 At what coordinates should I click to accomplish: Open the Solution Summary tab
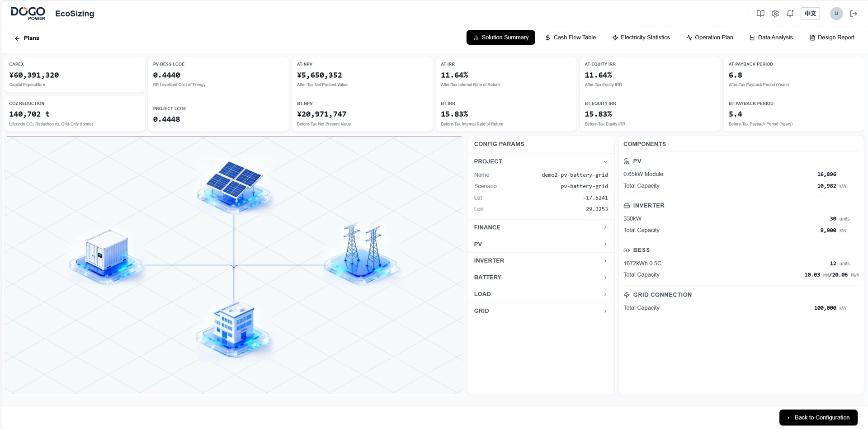pyautogui.click(x=500, y=38)
